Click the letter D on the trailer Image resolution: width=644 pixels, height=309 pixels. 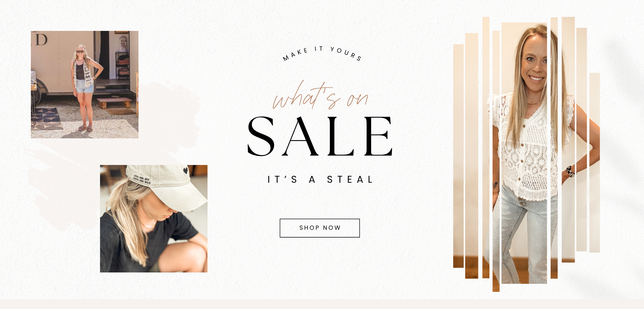42,40
